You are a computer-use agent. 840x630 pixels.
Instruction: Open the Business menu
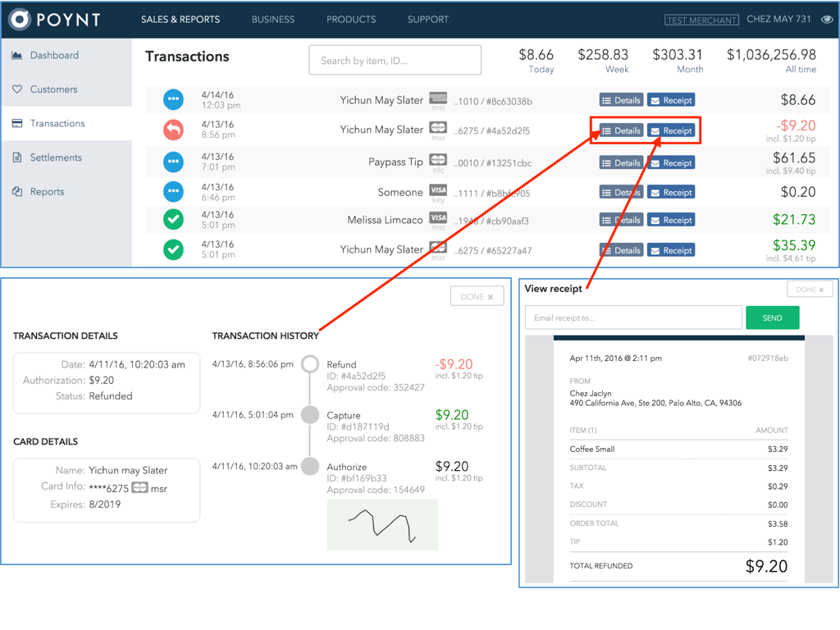coord(273,20)
